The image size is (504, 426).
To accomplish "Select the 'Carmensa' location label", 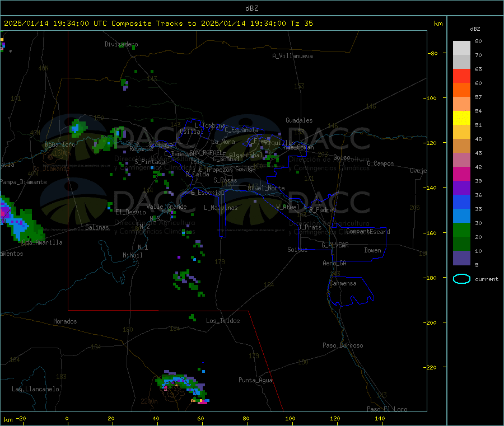I will click(x=343, y=283).
